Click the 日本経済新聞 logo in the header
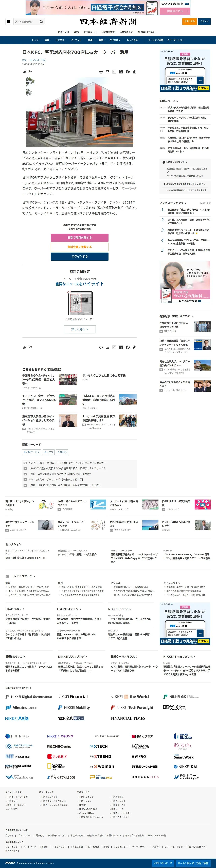Viewport: 216px width, 868px height. pyautogui.click(x=108, y=22)
